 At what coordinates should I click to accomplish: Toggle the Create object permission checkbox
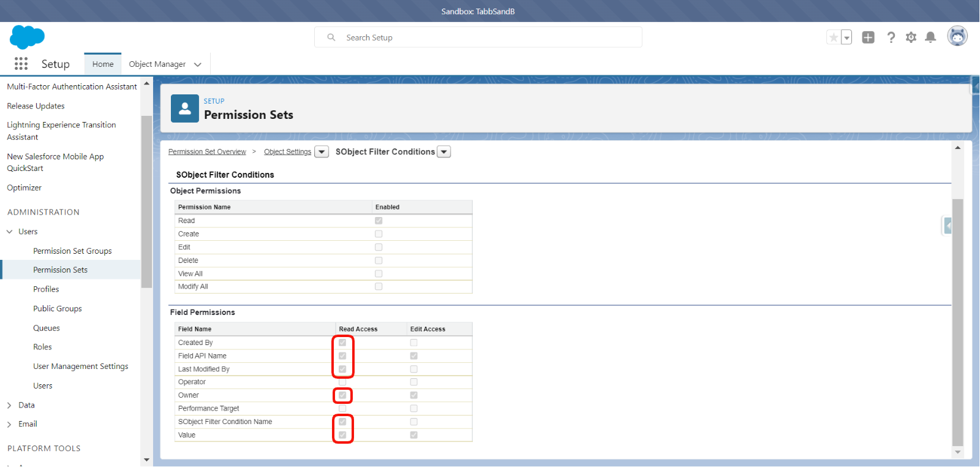click(x=379, y=234)
